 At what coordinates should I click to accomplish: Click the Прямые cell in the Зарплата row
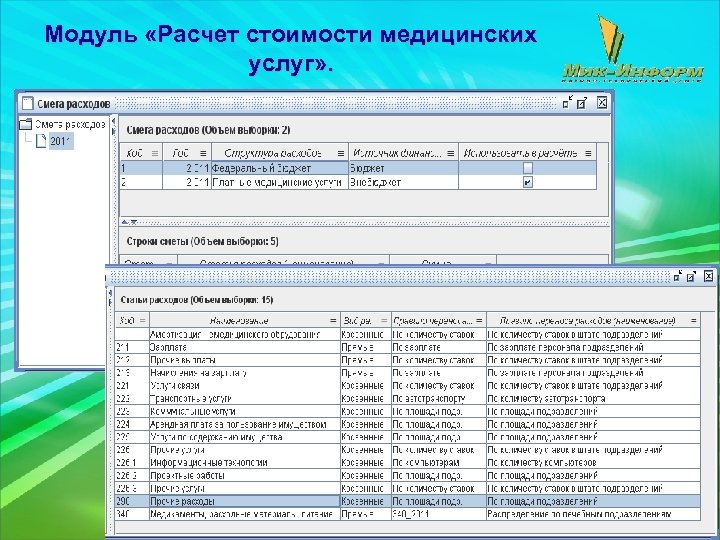pos(366,347)
